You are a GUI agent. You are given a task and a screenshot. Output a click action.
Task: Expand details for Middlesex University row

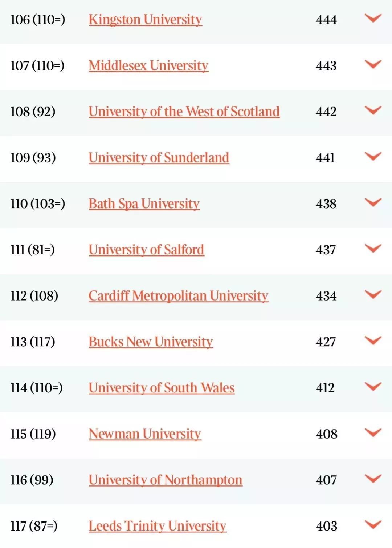[x=373, y=64]
